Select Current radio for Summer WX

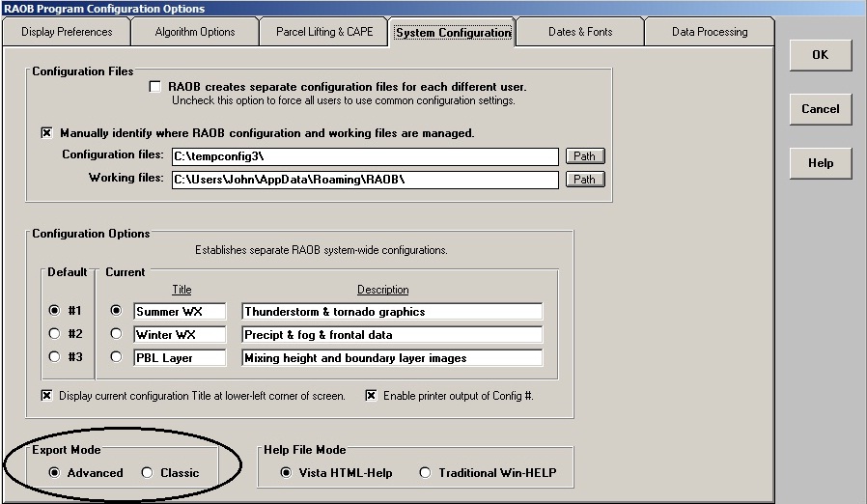click(116, 310)
